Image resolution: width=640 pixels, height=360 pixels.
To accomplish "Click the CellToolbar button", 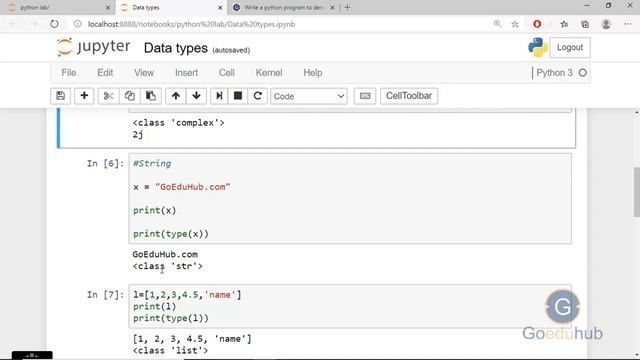I will pyautogui.click(x=409, y=96).
